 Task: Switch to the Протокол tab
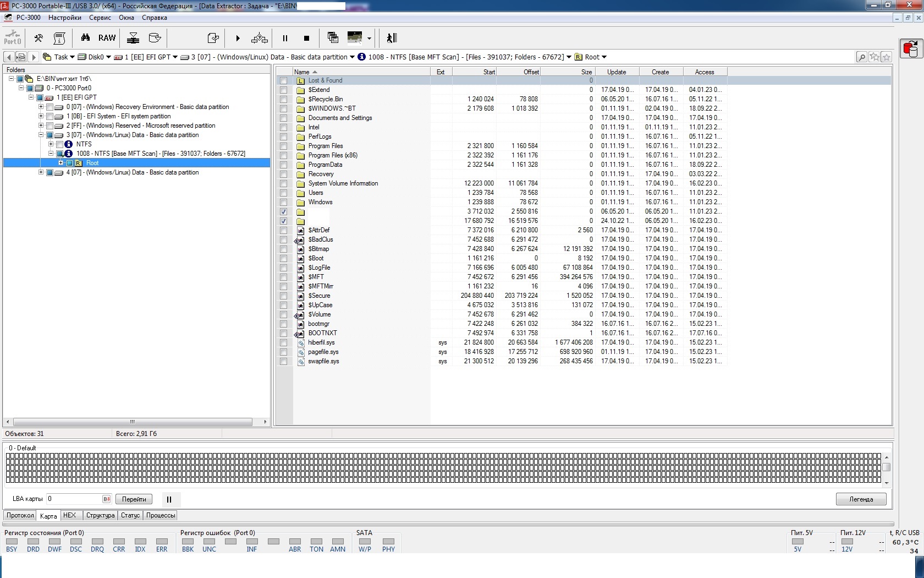tap(20, 515)
